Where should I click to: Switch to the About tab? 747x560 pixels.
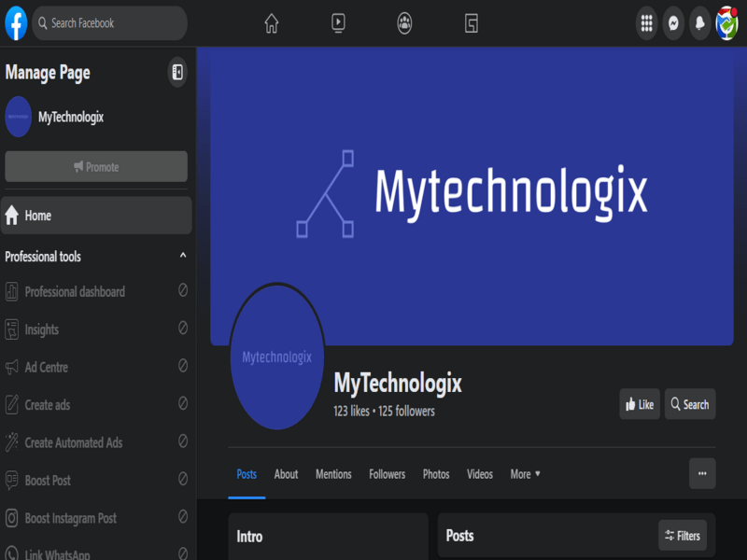286,474
